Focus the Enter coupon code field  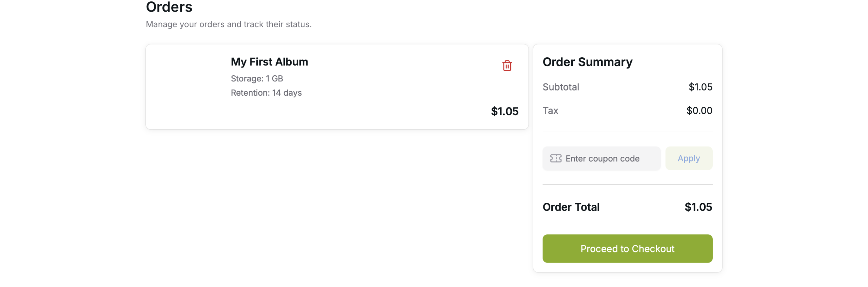pyautogui.click(x=607, y=158)
